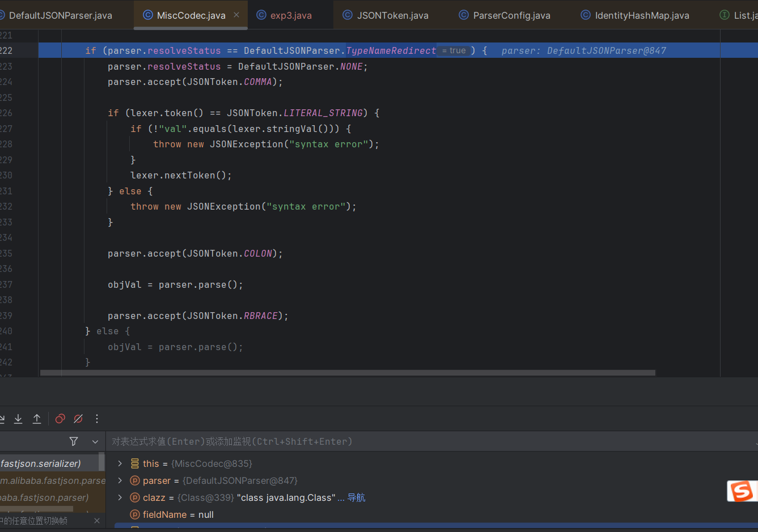Image resolution: width=758 pixels, height=532 pixels.
Task: Click DefaultJSONParser.NONE in the code
Action: pyautogui.click(x=300, y=66)
